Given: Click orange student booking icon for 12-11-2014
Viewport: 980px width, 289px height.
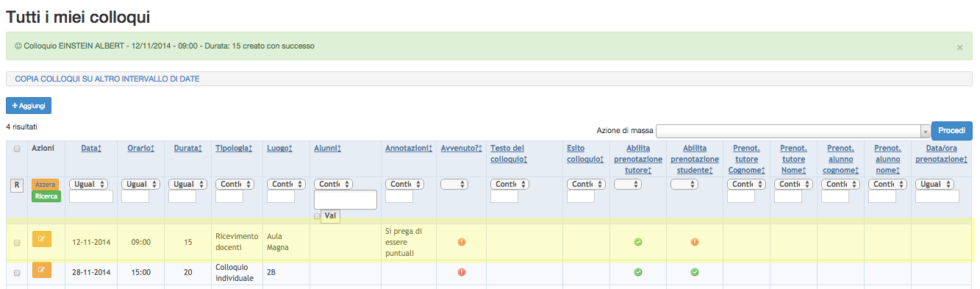Looking at the screenshot, I should (695, 242).
